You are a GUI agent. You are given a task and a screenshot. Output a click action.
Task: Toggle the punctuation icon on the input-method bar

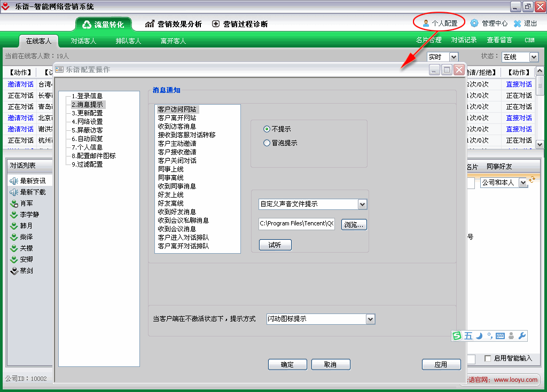490,335
